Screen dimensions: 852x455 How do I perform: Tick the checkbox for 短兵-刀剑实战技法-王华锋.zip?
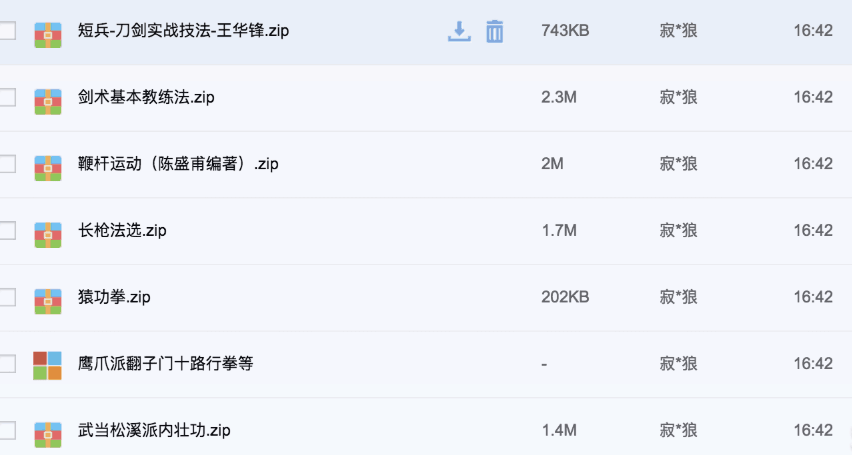point(7,30)
